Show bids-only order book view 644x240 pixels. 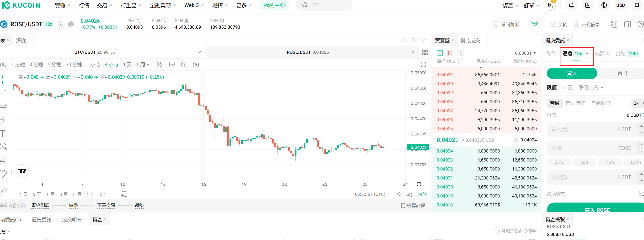(x=460, y=53)
